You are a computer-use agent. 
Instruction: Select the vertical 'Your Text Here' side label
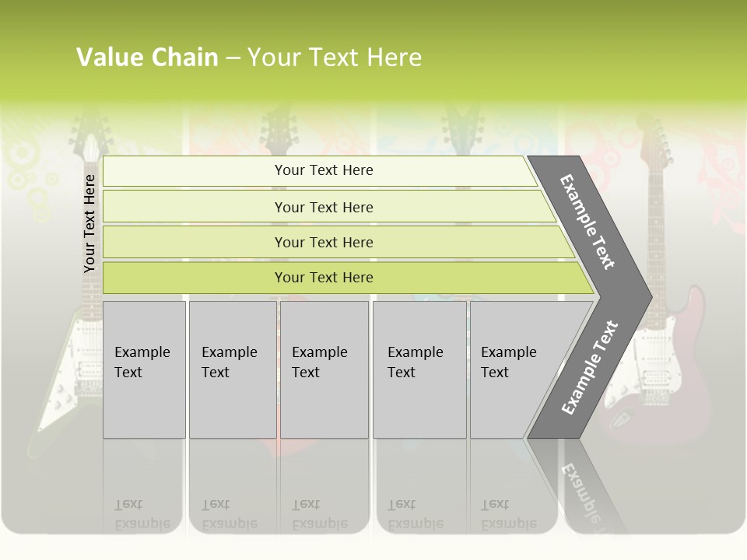point(89,223)
